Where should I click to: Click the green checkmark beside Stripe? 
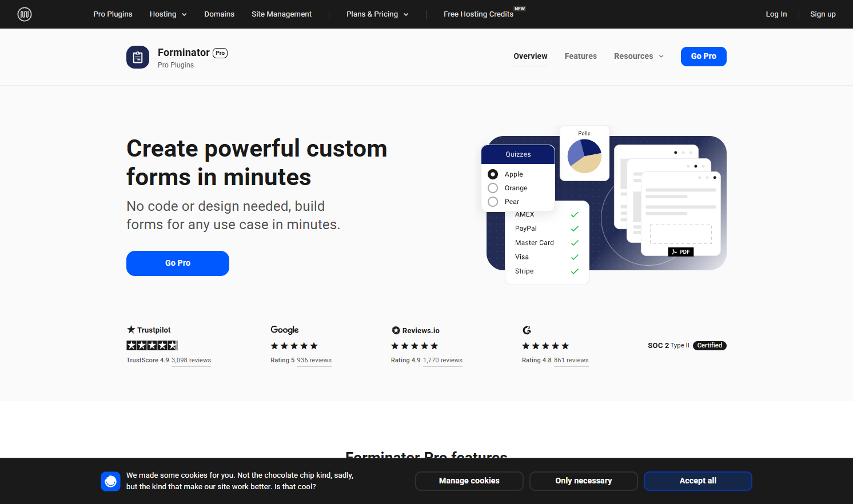click(x=575, y=271)
